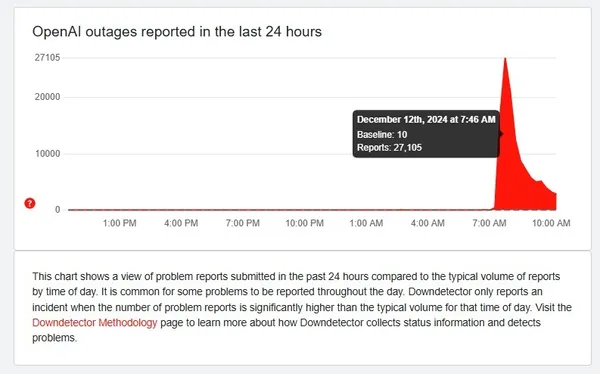Click the Reports: 27,105 tooltip line
600x374 pixels.
click(x=389, y=148)
